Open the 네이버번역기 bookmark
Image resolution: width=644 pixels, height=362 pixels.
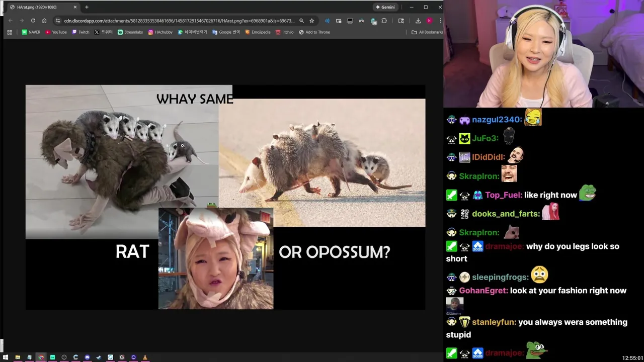[x=193, y=32]
